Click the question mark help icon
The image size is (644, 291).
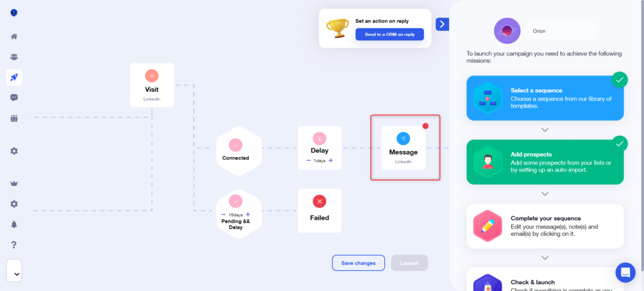(x=14, y=244)
